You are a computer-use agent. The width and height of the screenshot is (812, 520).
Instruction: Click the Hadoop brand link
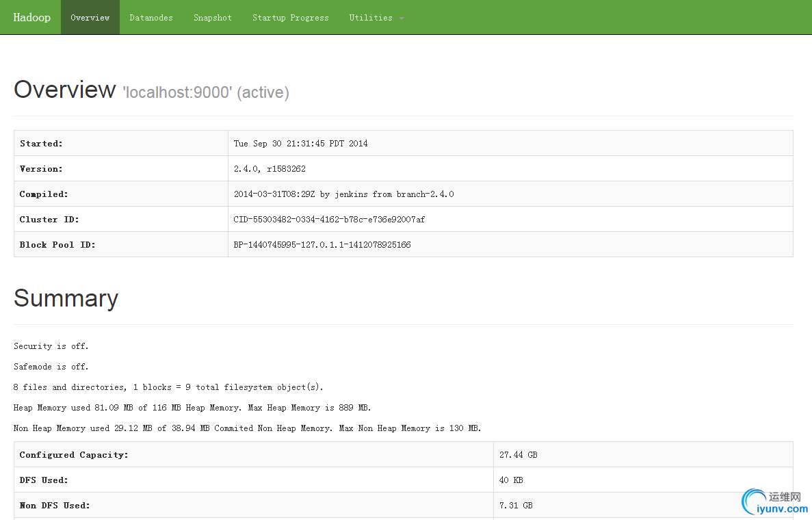tap(32, 18)
